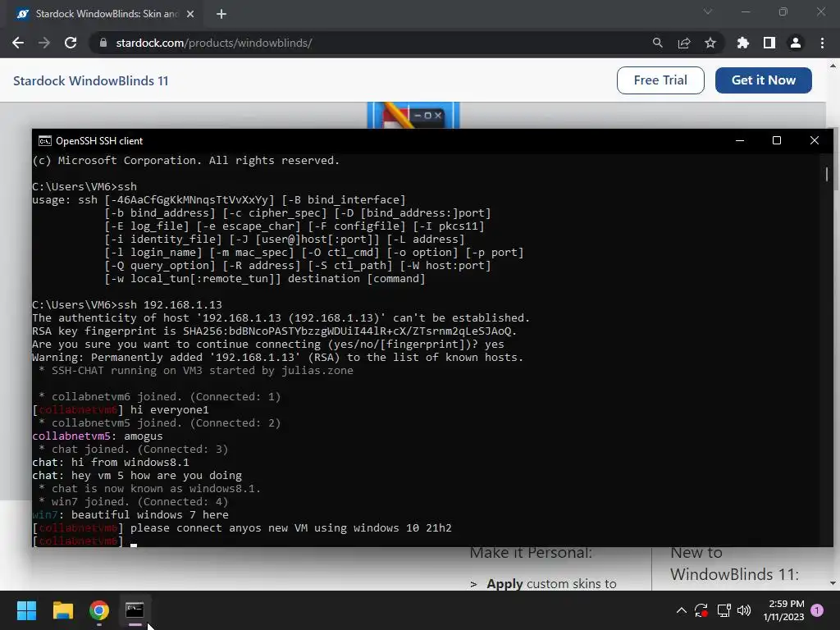Open network settings tray icon

724,610
